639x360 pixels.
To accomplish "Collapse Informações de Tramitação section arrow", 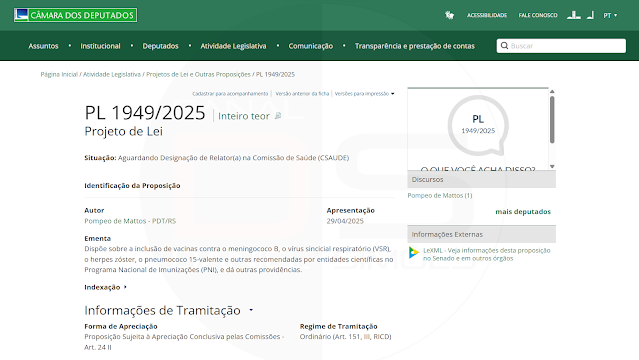I will [x=251, y=310].
